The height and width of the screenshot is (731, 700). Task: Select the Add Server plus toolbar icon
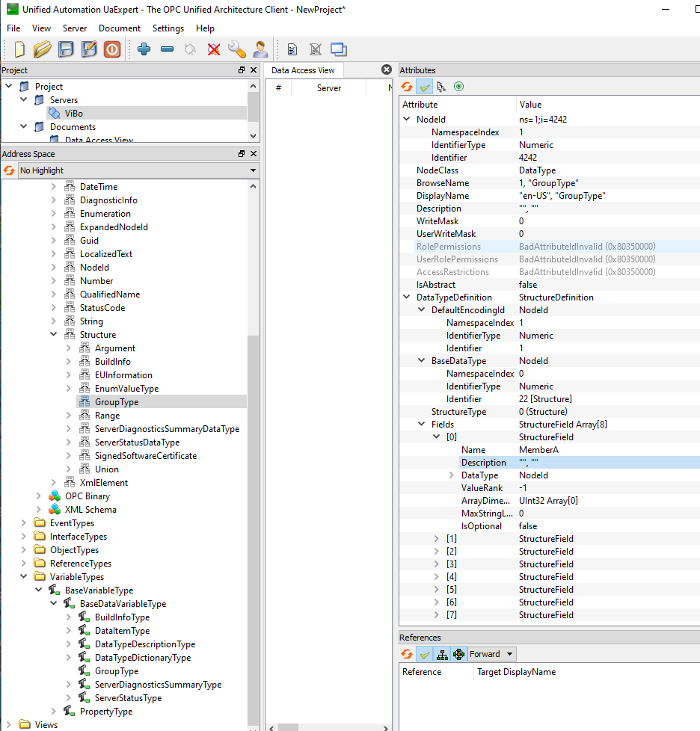coord(143,49)
